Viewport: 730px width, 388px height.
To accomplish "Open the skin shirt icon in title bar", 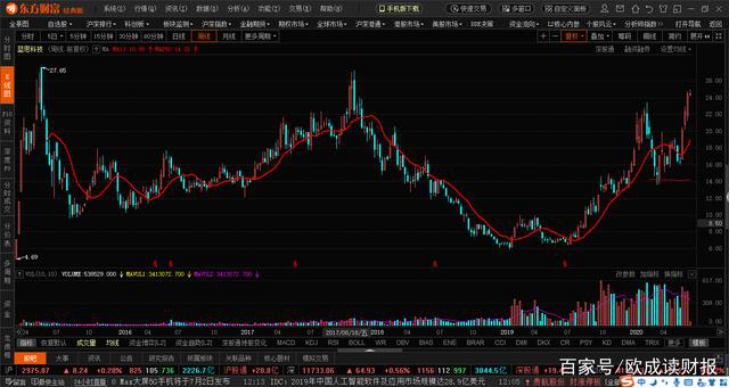I will (663, 8).
